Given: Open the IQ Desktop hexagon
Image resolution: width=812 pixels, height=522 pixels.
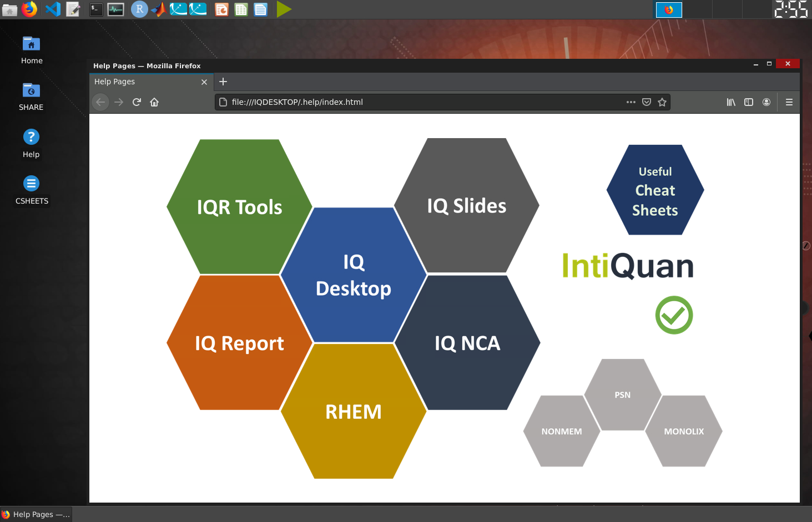Looking at the screenshot, I should coord(354,275).
